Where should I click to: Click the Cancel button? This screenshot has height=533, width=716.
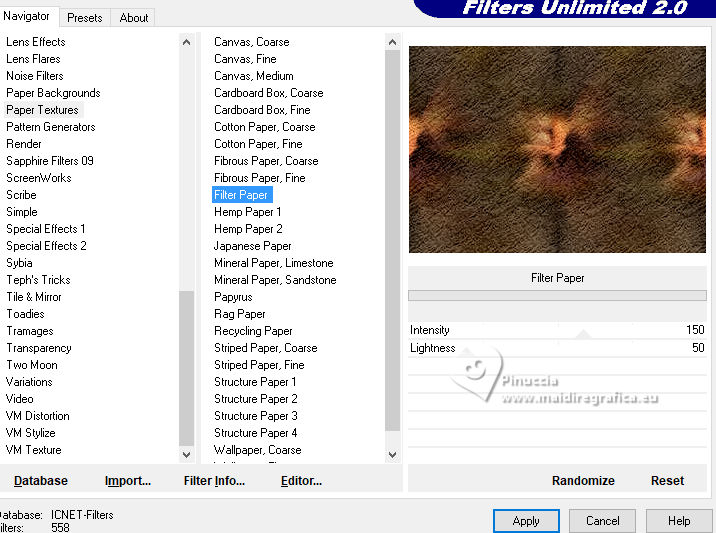coord(602,521)
